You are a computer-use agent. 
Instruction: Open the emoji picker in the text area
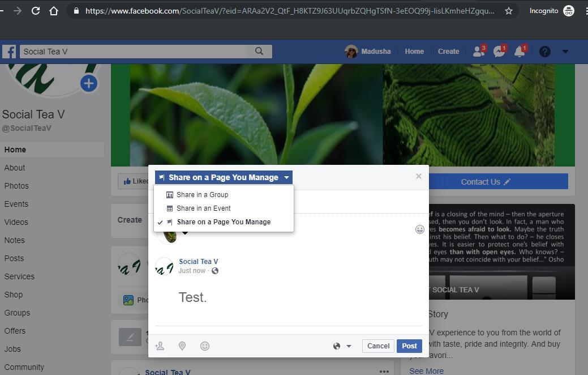coord(419,229)
